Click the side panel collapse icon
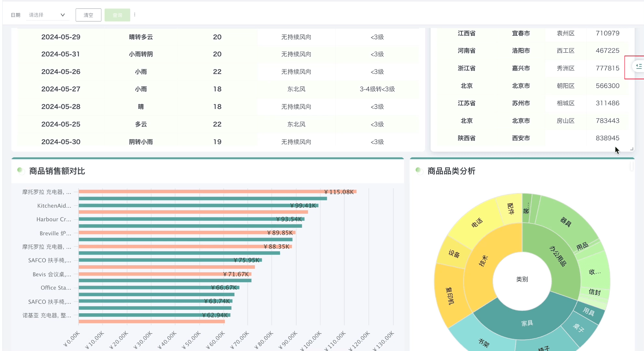The width and height of the screenshot is (644, 351). click(x=639, y=66)
